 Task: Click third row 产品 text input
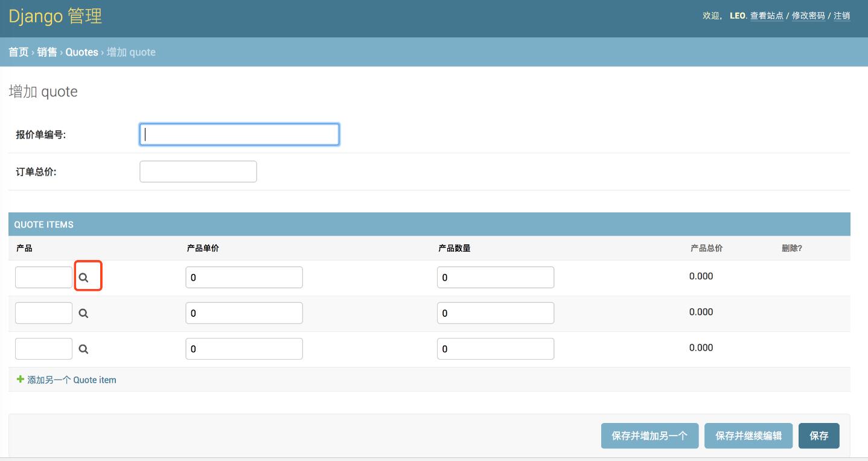[x=43, y=348]
